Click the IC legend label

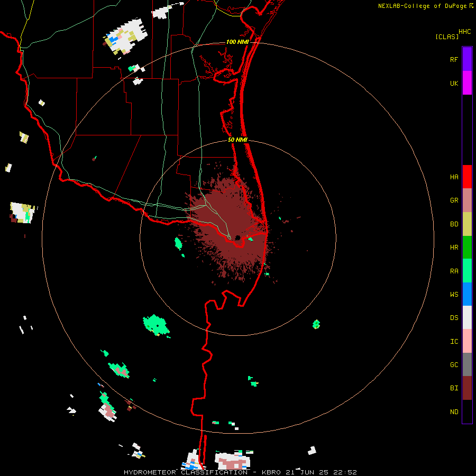point(454,341)
